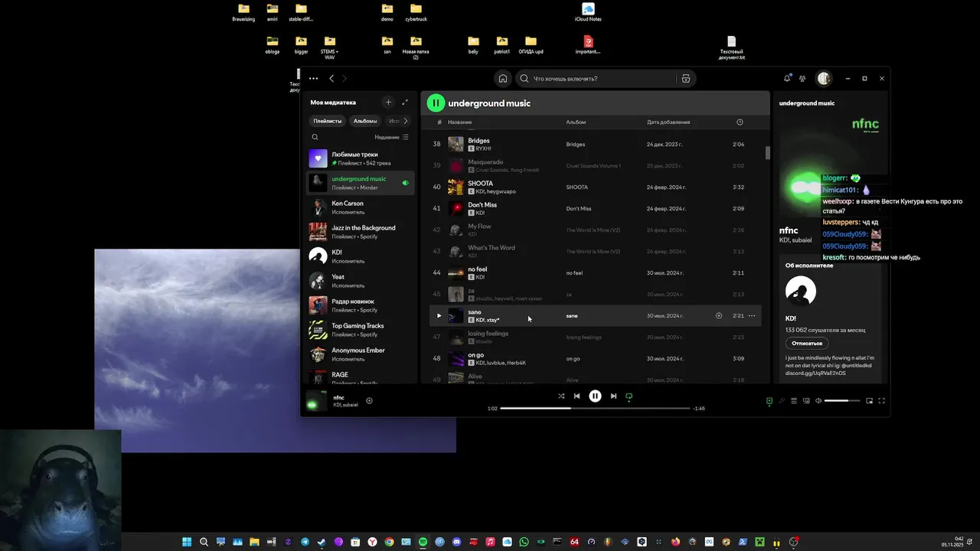Open Discord from the taskbar

tap(456, 542)
